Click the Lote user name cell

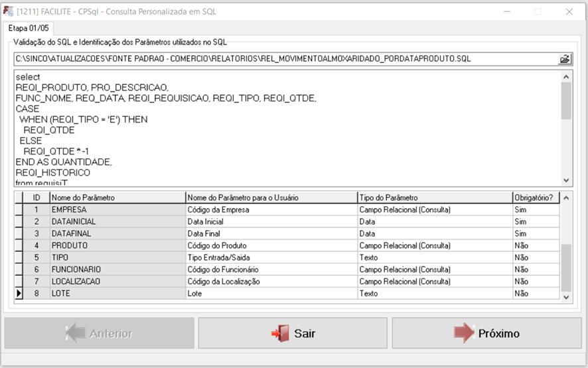coord(271,294)
